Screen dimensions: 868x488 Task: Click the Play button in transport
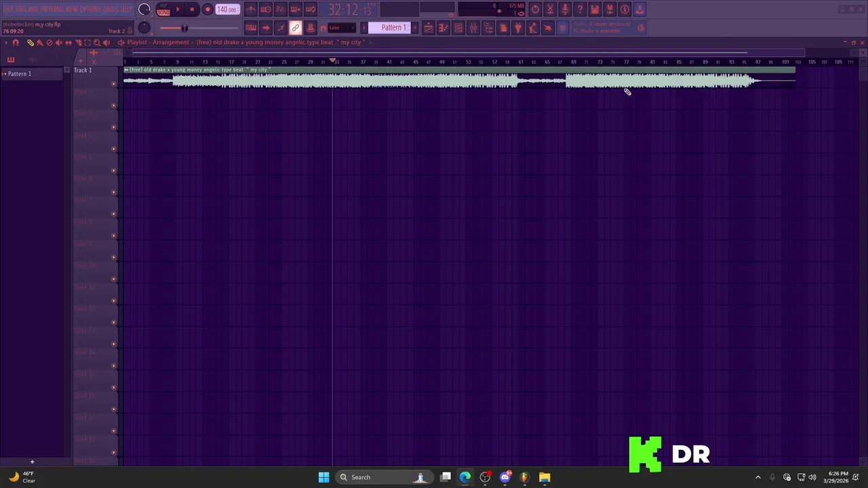(178, 9)
